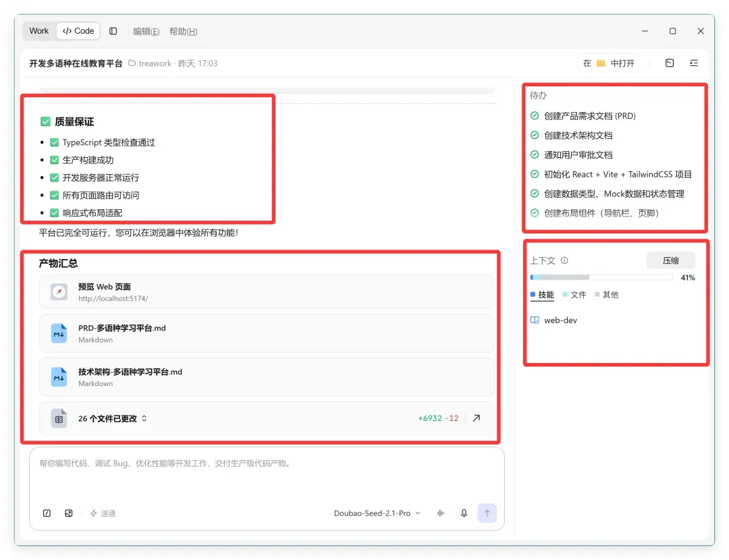Click the compass icon for web preview
The image size is (729, 560).
point(59,292)
